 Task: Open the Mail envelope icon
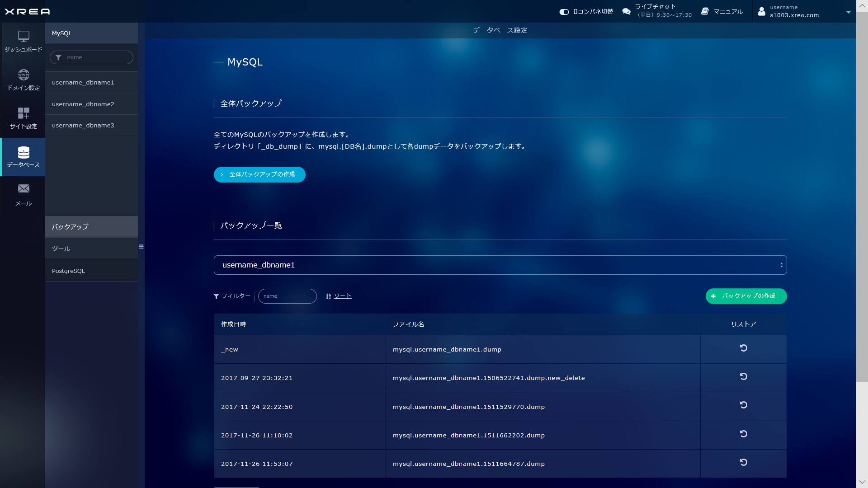[x=24, y=189]
